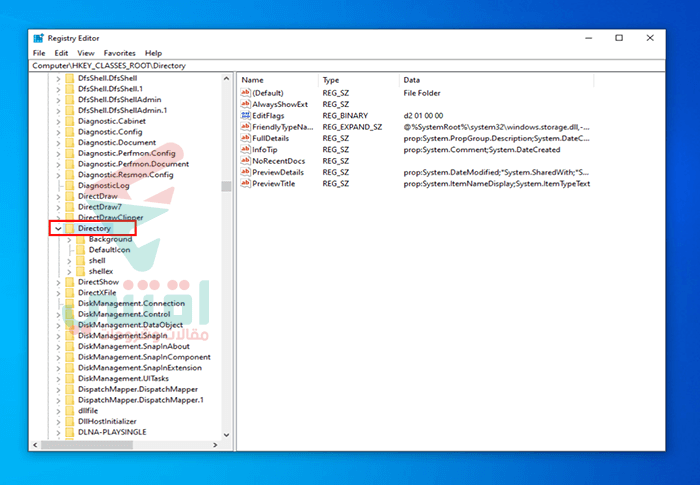Expand the DfsShell.DfsShell key arrow
This screenshot has height=485, width=700.
(x=58, y=78)
